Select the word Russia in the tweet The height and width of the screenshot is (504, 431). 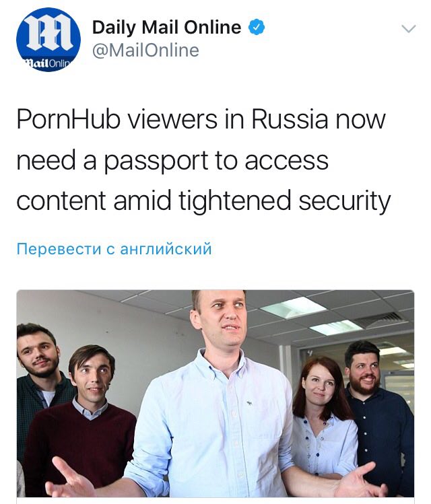[x=290, y=119]
